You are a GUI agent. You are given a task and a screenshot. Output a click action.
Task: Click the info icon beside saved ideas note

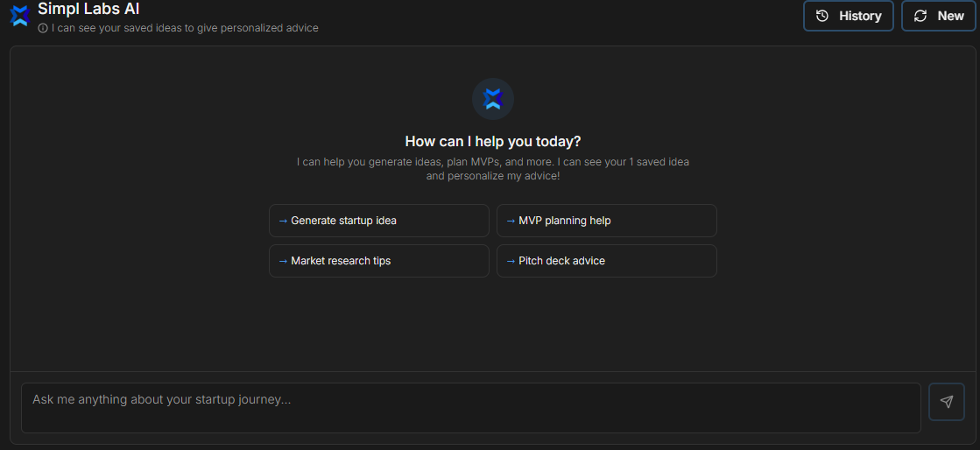point(43,28)
